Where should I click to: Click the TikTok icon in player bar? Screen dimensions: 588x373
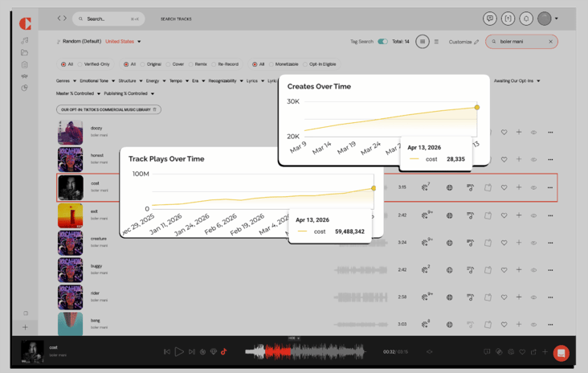224,351
